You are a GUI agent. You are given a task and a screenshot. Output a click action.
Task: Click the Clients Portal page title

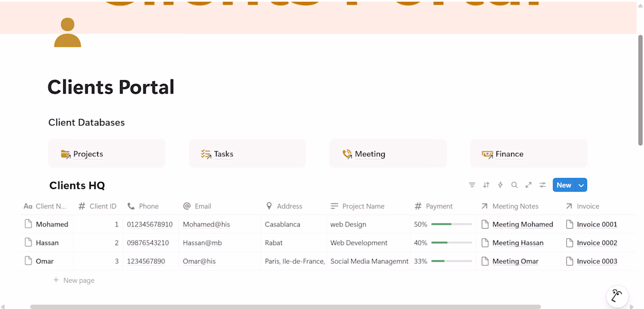[111, 87]
